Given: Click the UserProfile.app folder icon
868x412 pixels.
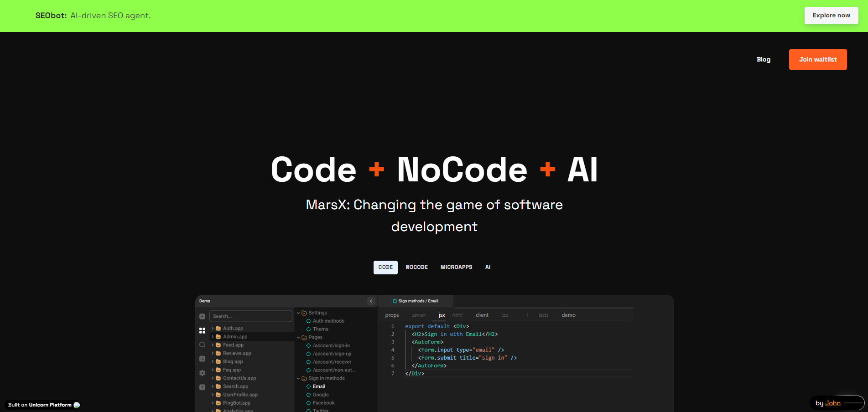Looking at the screenshot, I should click(x=218, y=395).
